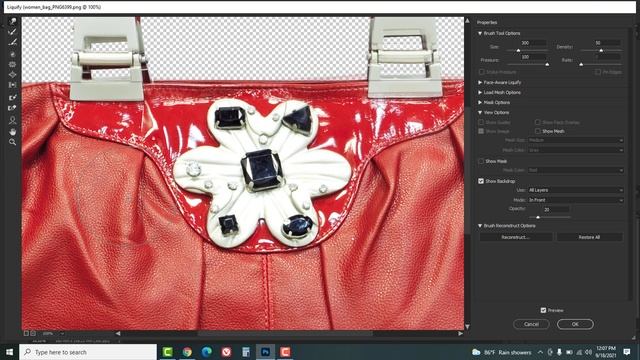Click the Density value field
Screen dimensions: 640x360
(x=607, y=43)
